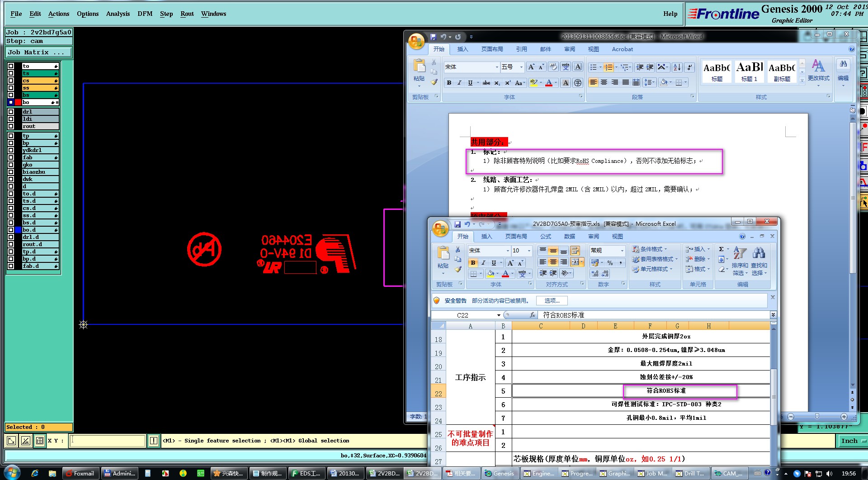Click Excel's Office button

tap(440, 228)
